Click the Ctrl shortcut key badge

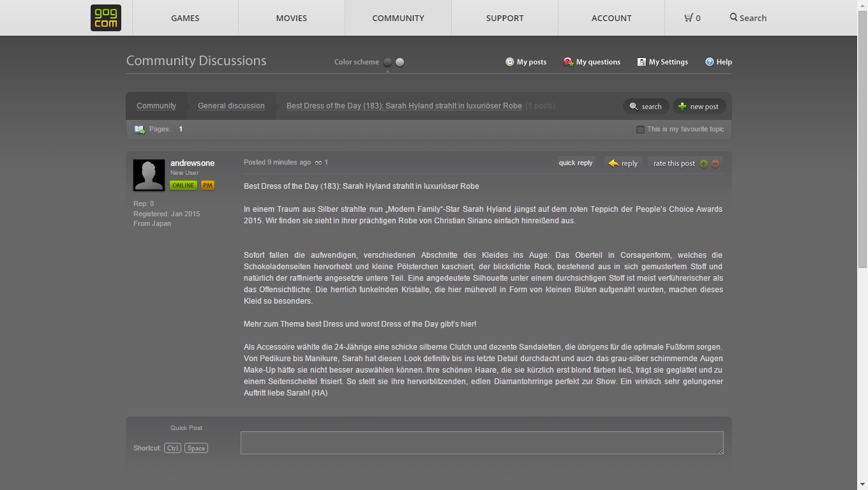click(172, 448)
